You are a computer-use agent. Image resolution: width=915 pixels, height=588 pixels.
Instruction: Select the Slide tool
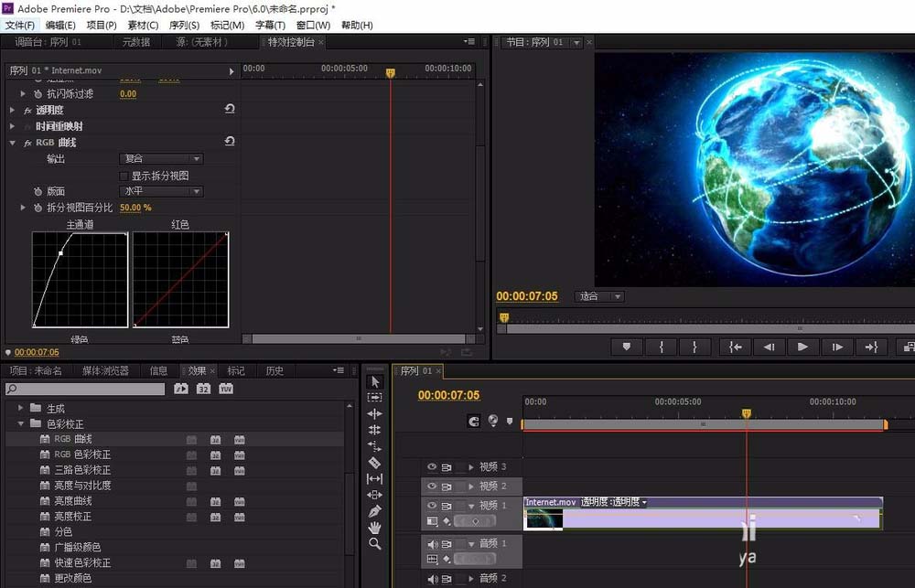coord(374,495)
